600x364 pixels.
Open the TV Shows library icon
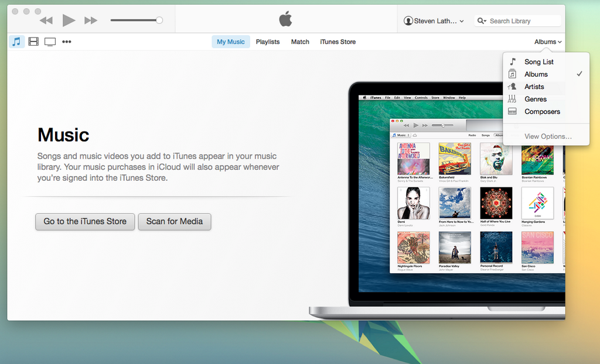[x=50, y=42]
